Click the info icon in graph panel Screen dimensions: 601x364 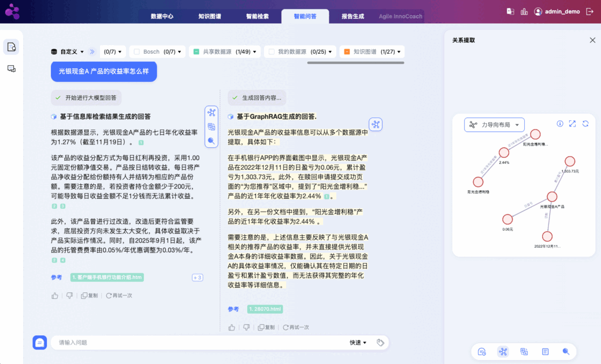560,124
